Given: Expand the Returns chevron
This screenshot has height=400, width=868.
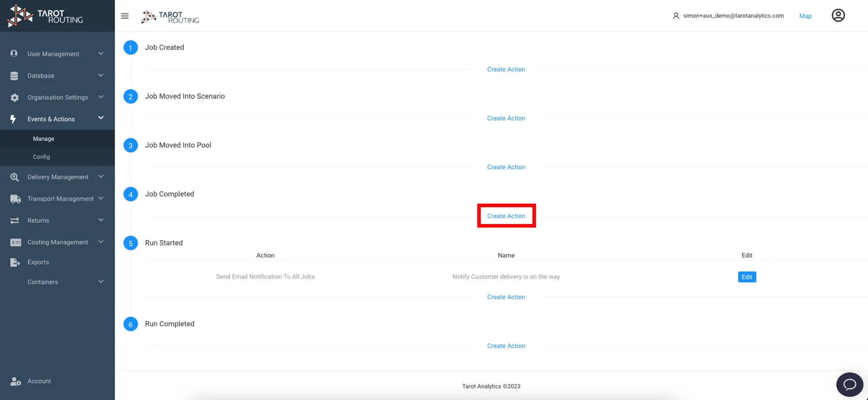Looking at the screenshot, I should click(101, 220).
